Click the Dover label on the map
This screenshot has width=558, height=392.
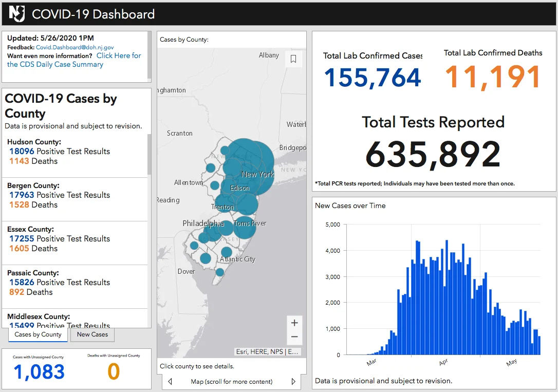click(x=186, y=271)
